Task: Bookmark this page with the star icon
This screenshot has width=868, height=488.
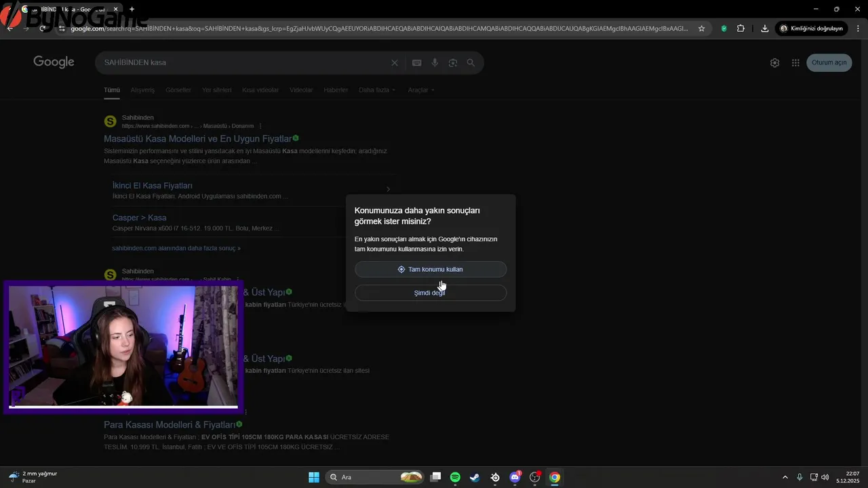Action: tap(702, 28)
